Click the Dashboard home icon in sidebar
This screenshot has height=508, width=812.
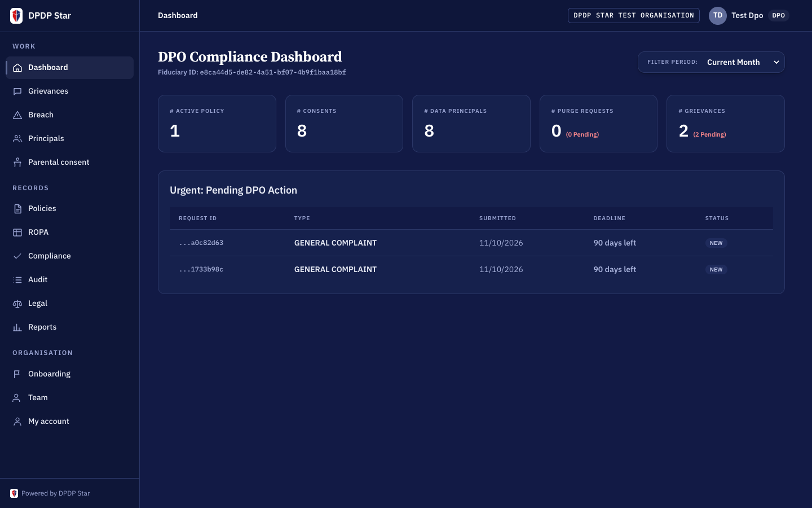pos(17,68)
